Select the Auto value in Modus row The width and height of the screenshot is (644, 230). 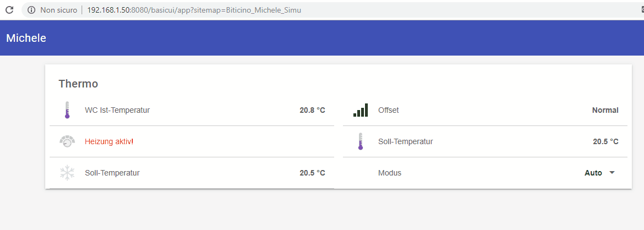593,173
